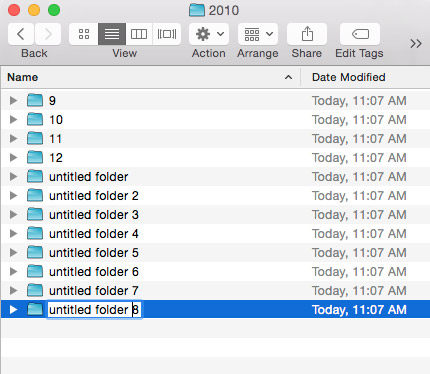Select 'untitled folder 4' name text

tap(94, 234)
